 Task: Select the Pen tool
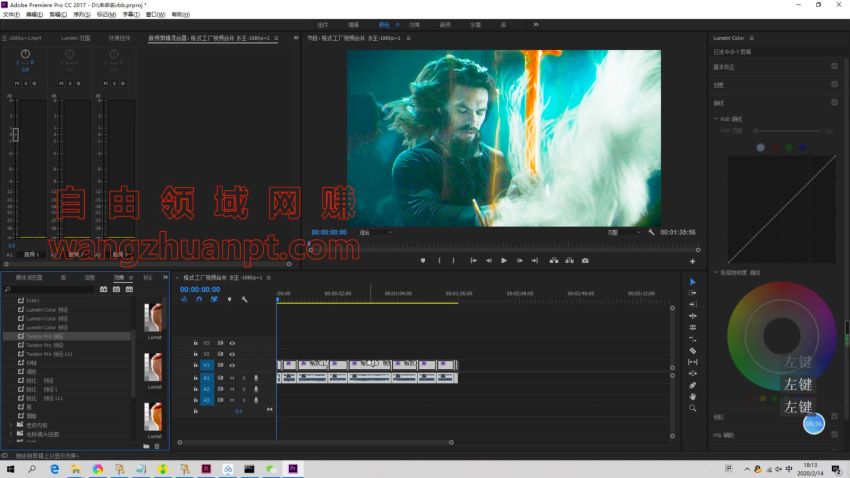pos(692,385)
